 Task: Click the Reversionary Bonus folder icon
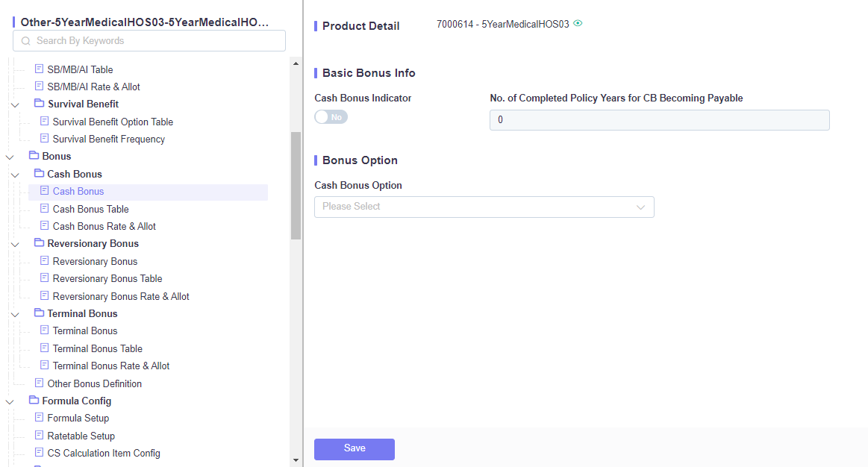[39, 242]
